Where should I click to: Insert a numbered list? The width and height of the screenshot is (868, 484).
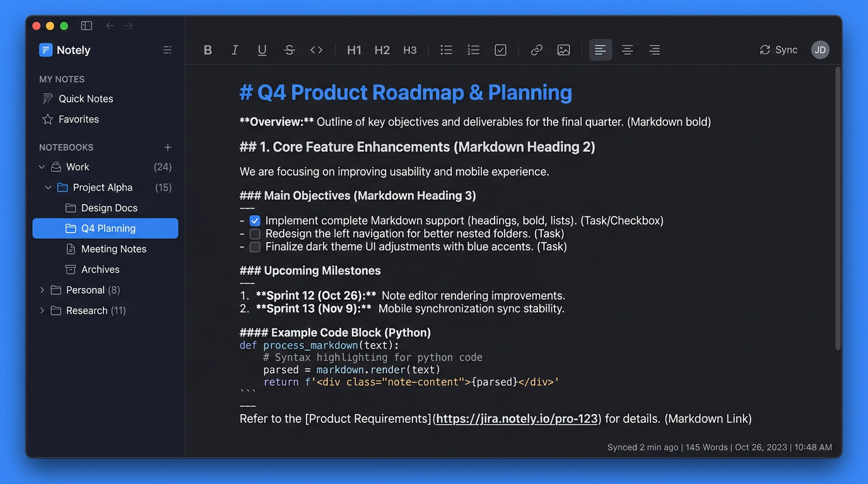pyautogui.click(x=474, y=50)
